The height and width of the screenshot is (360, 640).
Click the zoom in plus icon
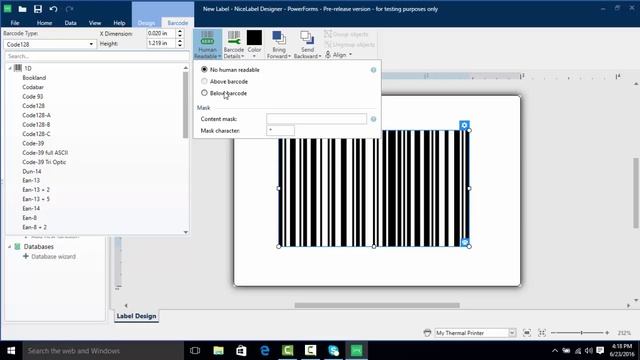point(607,333)
